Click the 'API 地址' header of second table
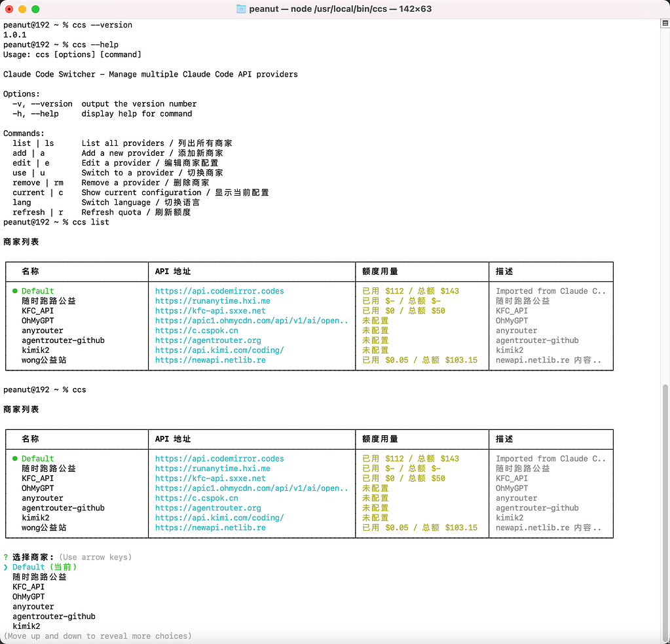Image resolution: width=670 pixels, height=644 pixels. tap(173, 438)
